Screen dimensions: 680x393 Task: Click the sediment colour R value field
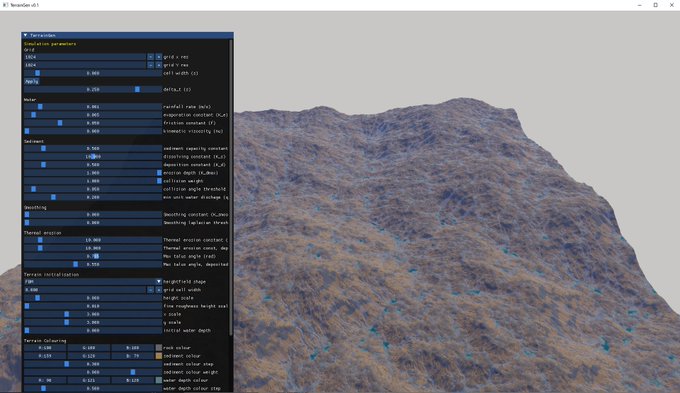coord(45,356)
